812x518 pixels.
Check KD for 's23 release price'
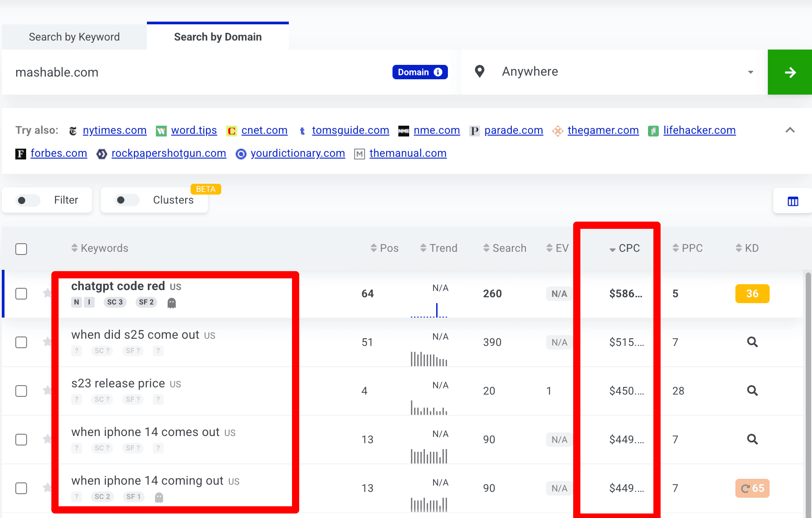pyautogui.click(x=752, y=391)
